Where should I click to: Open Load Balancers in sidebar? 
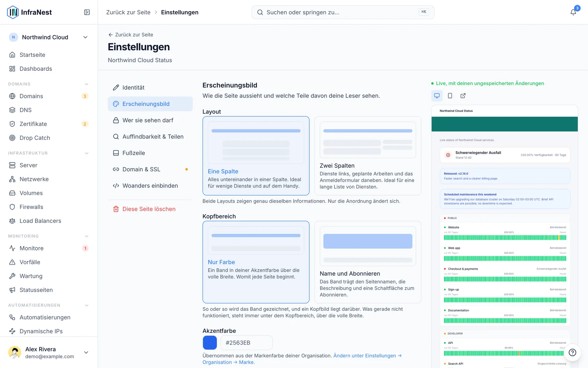point(49,221)
